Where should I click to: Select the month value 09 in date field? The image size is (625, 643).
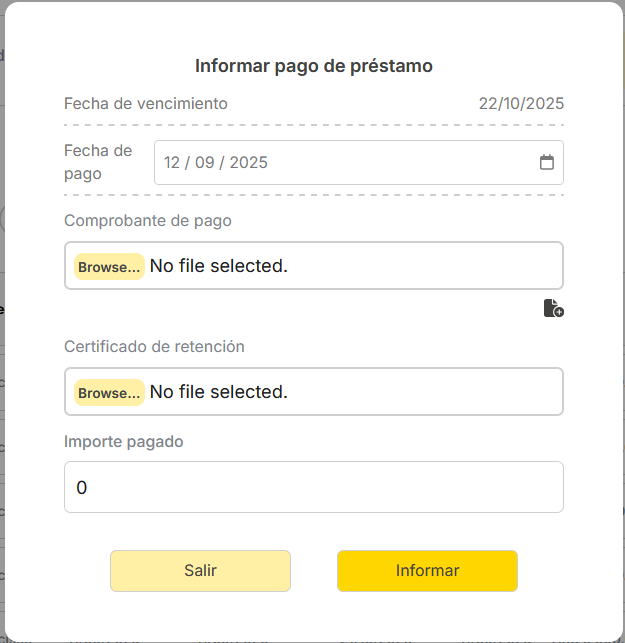[x=205, y=162]
